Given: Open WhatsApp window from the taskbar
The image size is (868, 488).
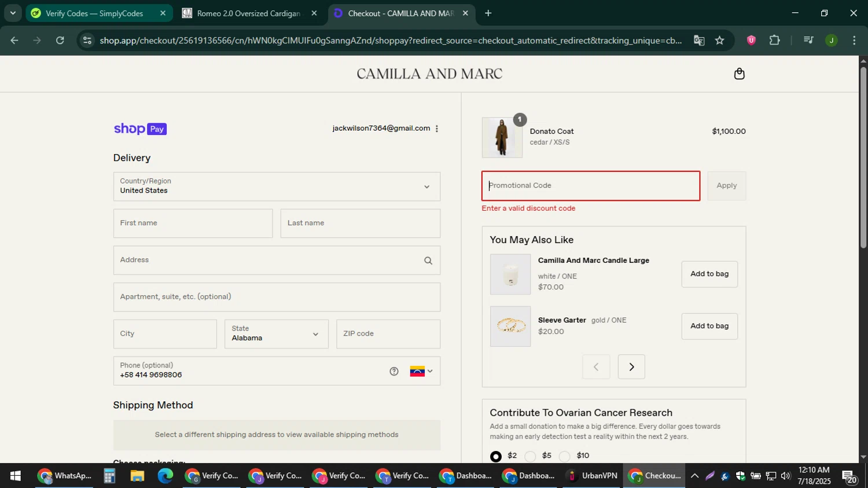Looking at the screenshot, I should point(64,476).
